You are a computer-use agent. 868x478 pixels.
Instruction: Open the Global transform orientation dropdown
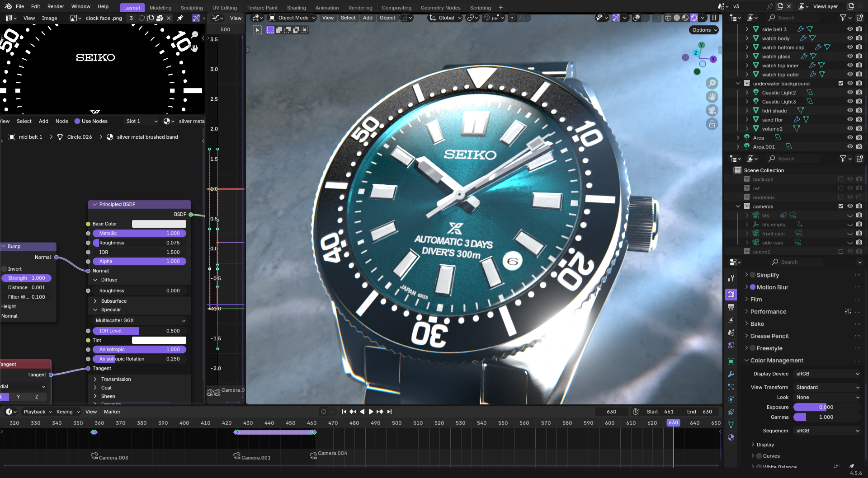tap(445, 18)
